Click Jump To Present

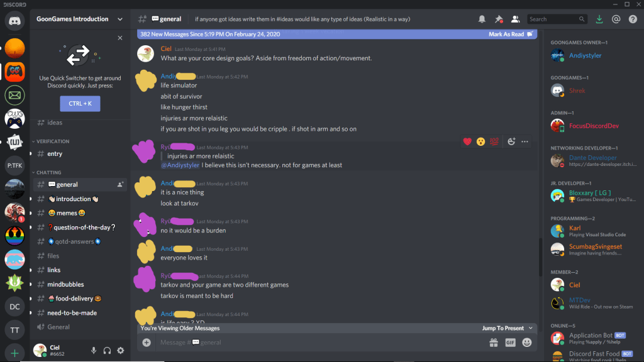[x=508, y=328]
